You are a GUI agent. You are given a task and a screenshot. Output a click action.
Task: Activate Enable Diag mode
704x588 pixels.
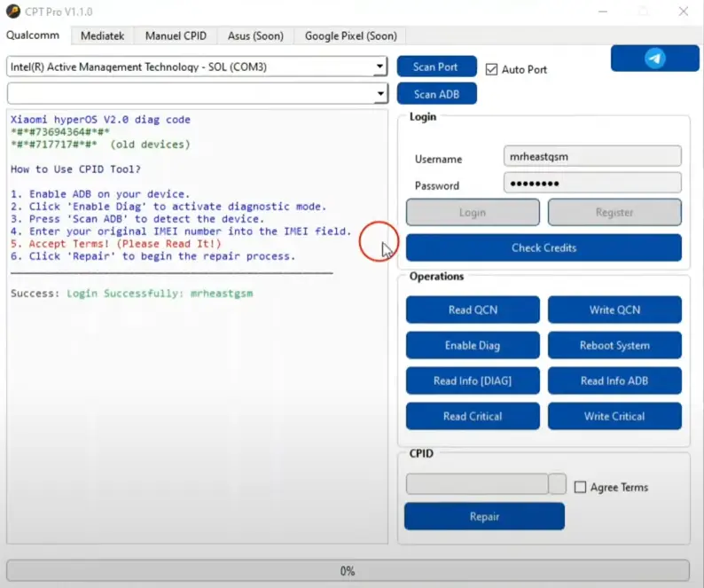[473, 345]
